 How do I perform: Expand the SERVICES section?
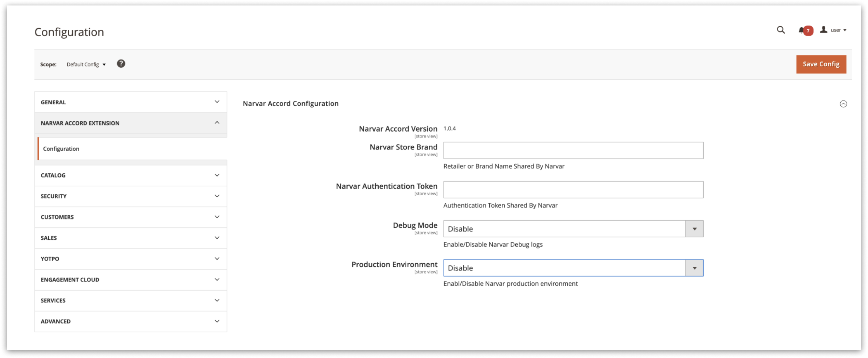point(131,301)
